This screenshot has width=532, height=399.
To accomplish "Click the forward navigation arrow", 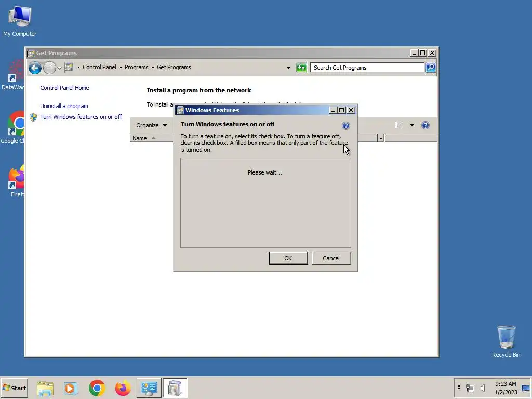I will click(x=49, y=68).
